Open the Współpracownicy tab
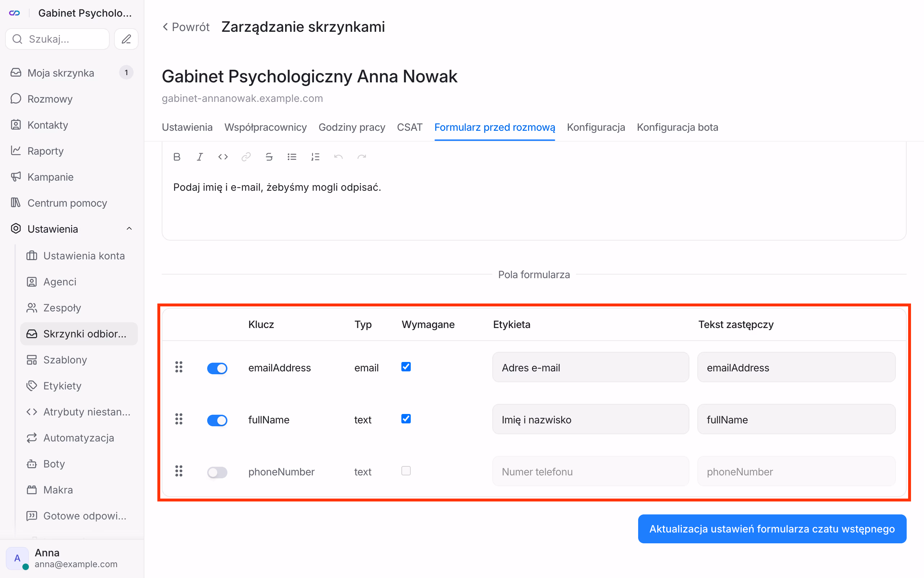Viewport: 924px width, 578px height. click(265, 127)
